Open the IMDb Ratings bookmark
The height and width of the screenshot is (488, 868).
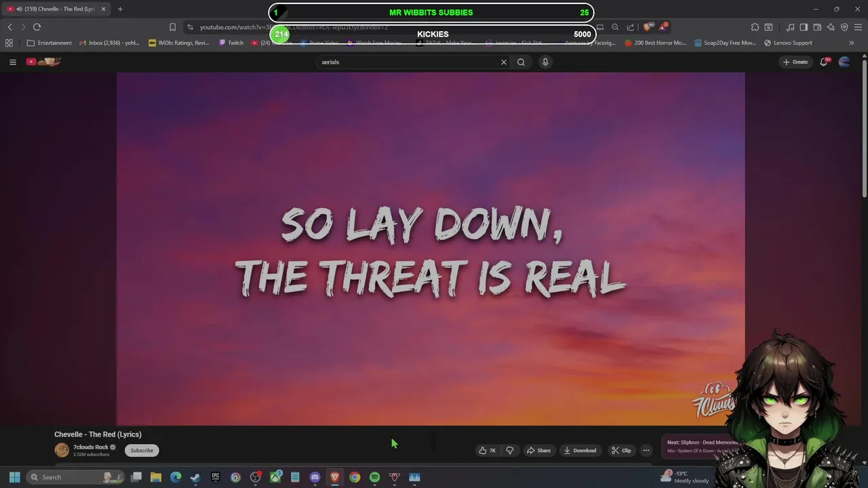(x=179, y=43)
